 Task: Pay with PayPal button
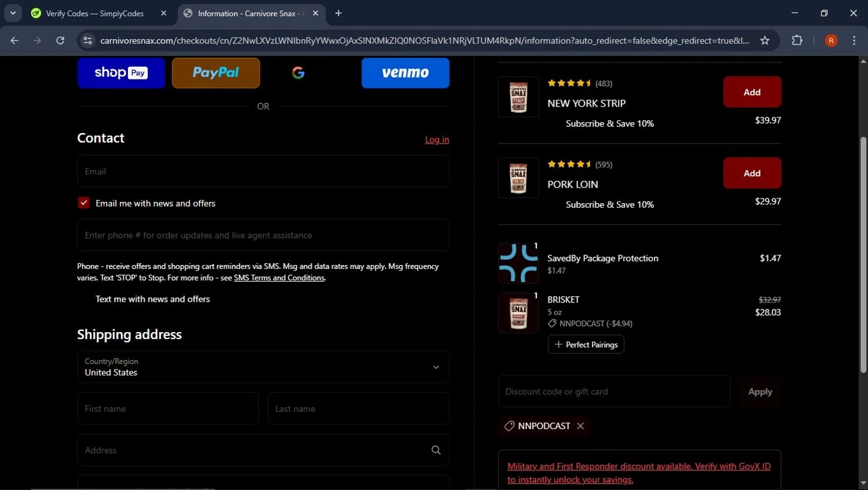(x=216, y=73)
